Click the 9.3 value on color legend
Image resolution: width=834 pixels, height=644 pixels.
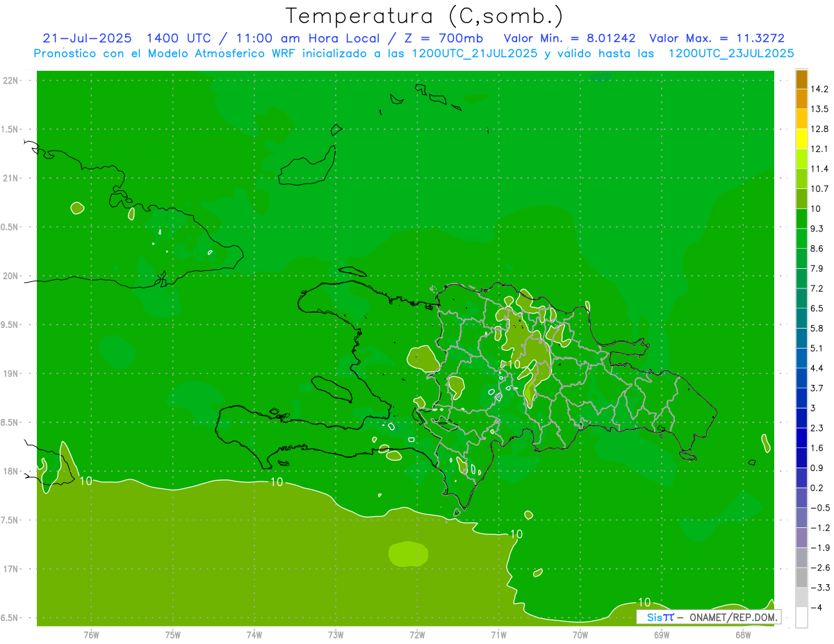[818, 229]
